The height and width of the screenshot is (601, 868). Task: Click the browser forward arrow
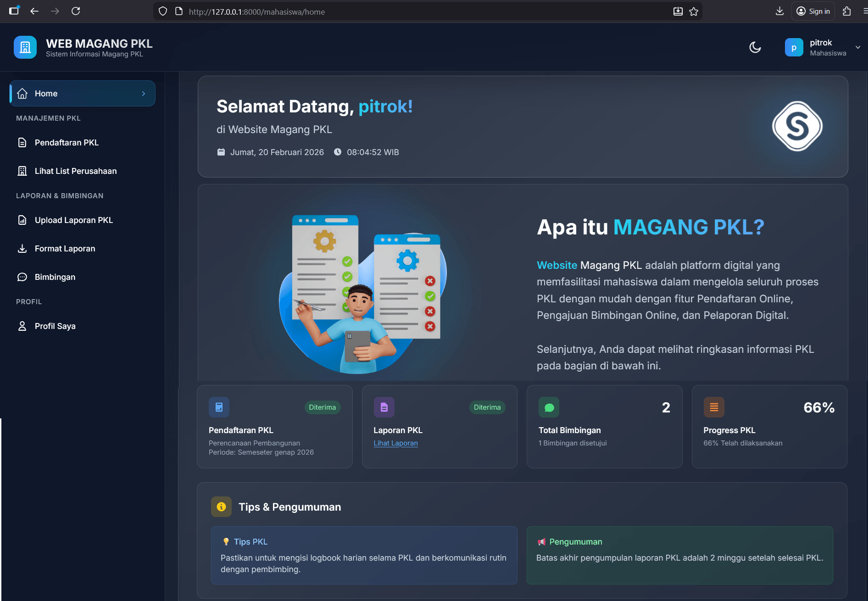[x=55, y=11]
